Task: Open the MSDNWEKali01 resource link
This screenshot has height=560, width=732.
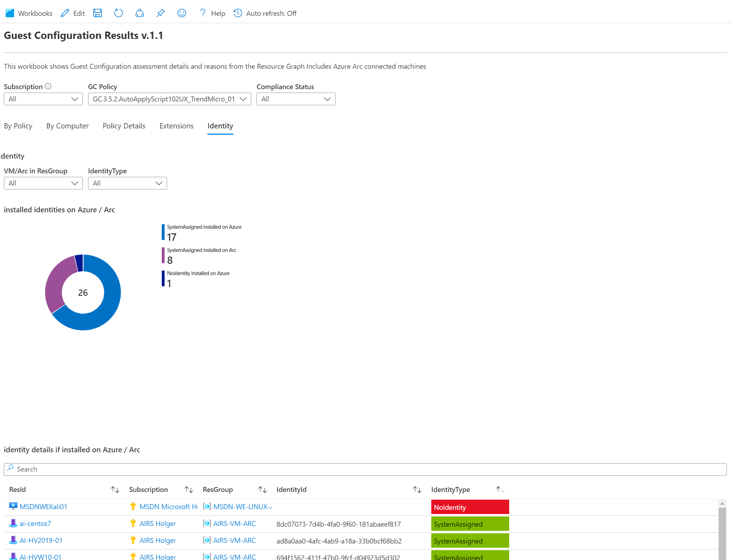Action: [x=44, y=507]
